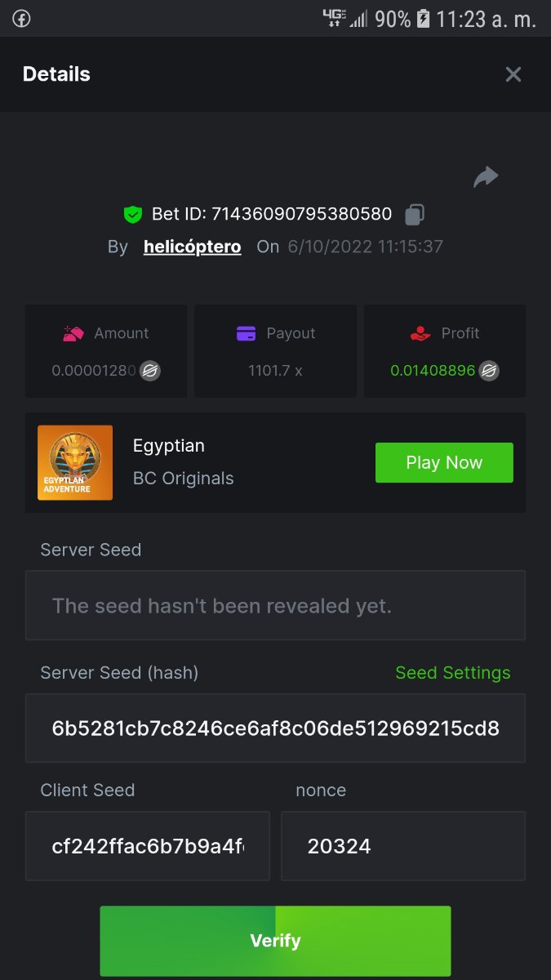551x980 pixels.
Task: Close the Details panel
Action: (513, 74)
